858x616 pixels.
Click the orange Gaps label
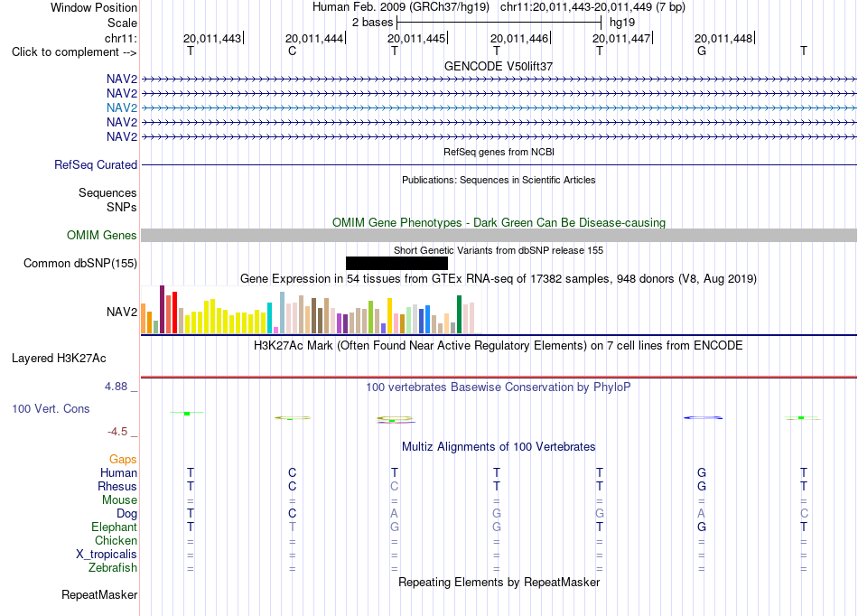(x=123, y=460)
